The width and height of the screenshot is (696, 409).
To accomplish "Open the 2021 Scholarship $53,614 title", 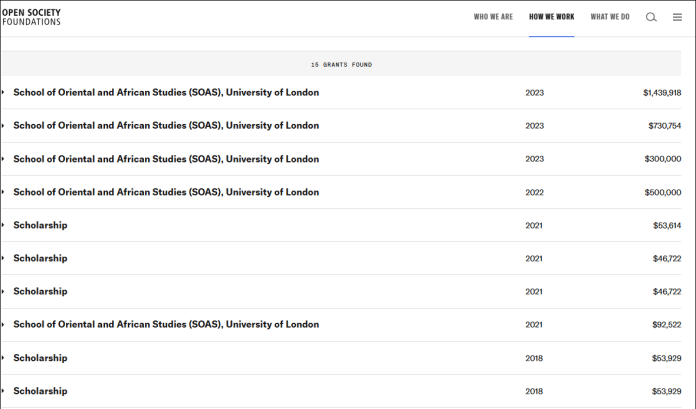I will click(x=40, y=225).
